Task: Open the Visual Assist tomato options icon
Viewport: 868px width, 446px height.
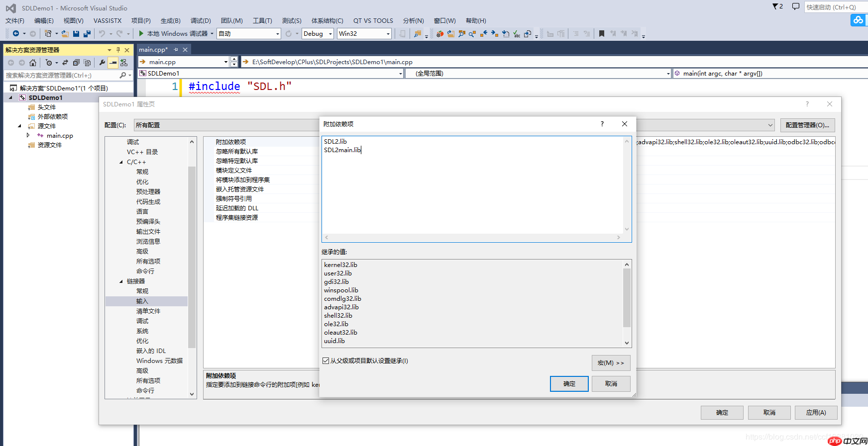Action: (440, 34)
